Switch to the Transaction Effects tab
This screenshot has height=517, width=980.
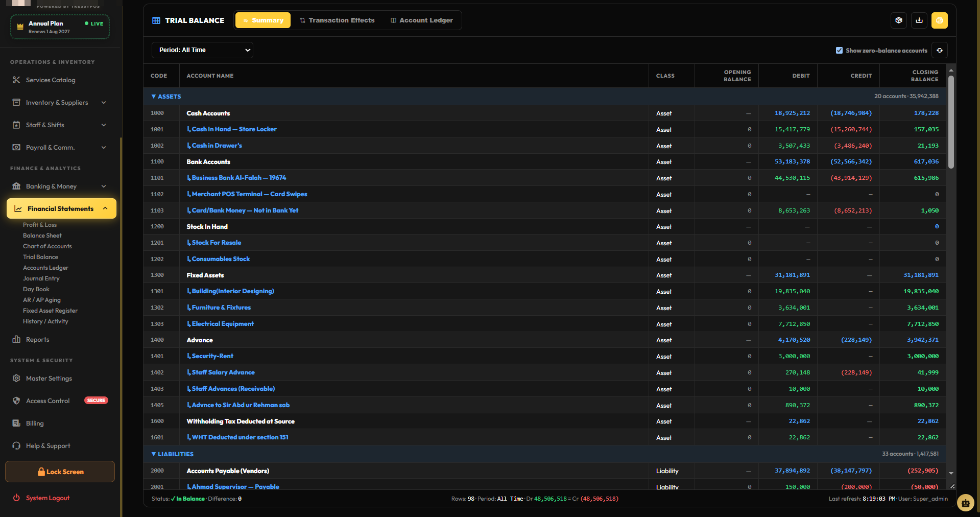pyautogui.click(x=337, y=20)
